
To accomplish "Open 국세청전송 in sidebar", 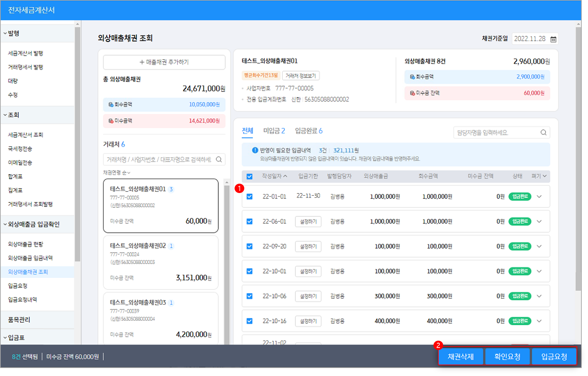I will click(x=20, y=149).
